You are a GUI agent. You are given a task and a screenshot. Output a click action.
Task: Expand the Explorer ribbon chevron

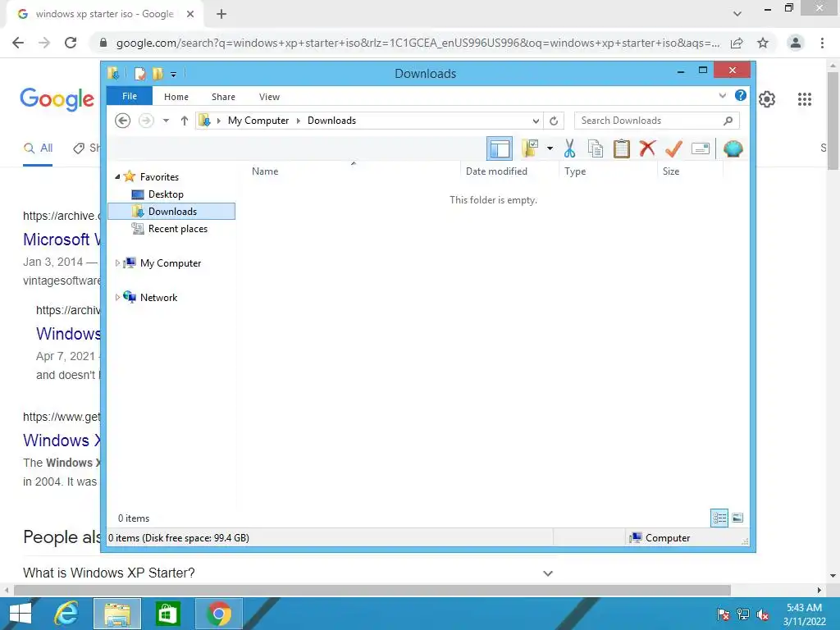pyautogui.click(x=722, y=95)
